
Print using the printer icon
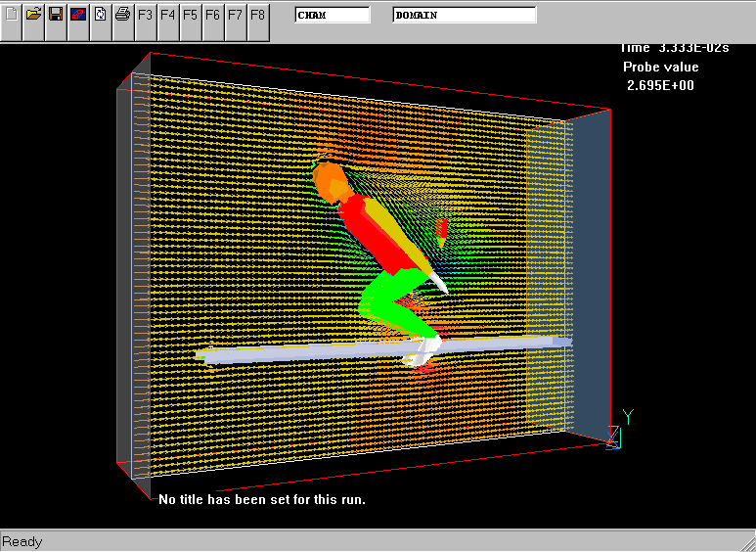122,15
